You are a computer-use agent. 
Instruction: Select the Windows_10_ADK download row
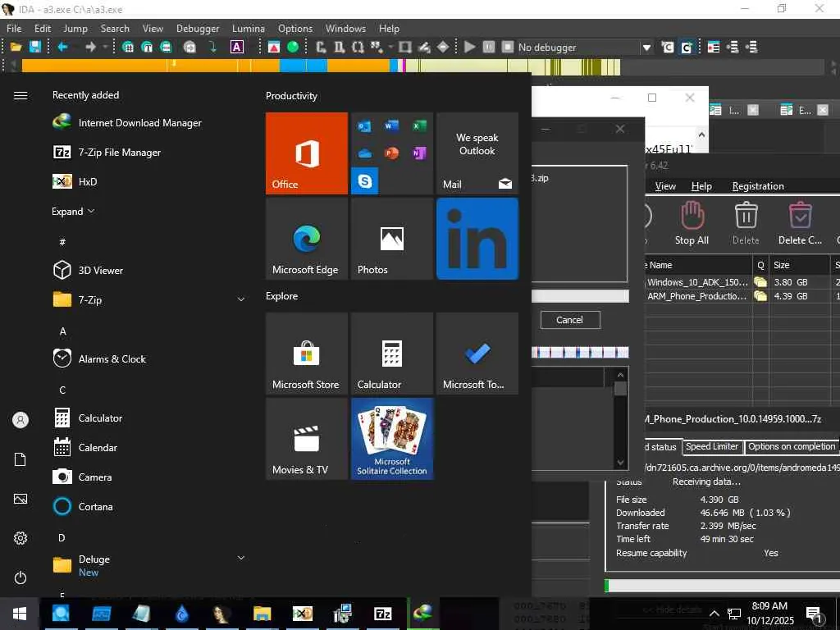tap(742, 282)
